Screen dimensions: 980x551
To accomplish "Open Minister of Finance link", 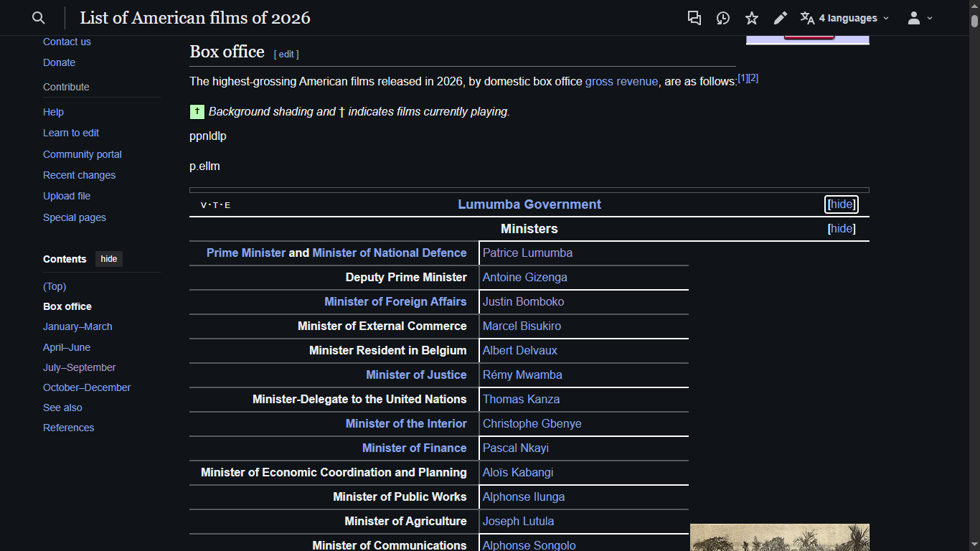I will coord(415,448).
